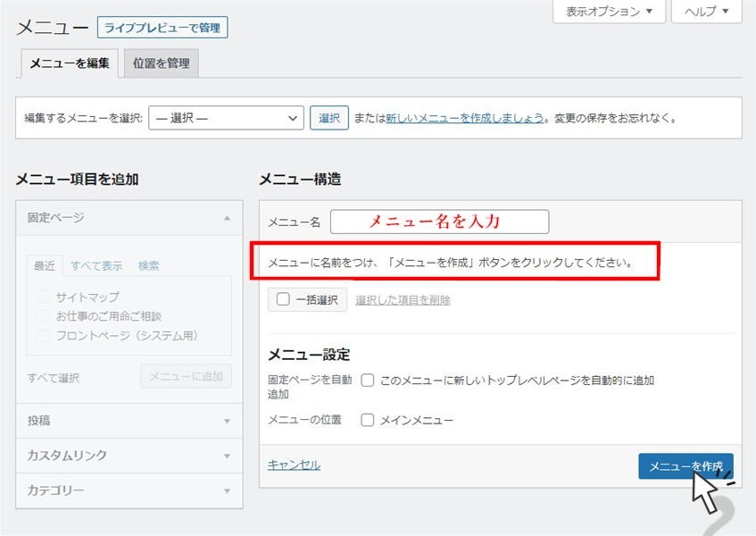
Task: Click the 選択 button beside menu dropdown
Action: pyautogui.click(x=328, y=118)
